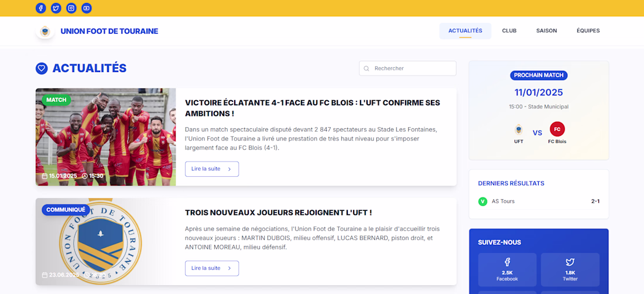This screenshot has height=294, width=644.
Task: Click the heart icon beside the Actualités heading
Action: pyautogui.click(x=42, y=69)
